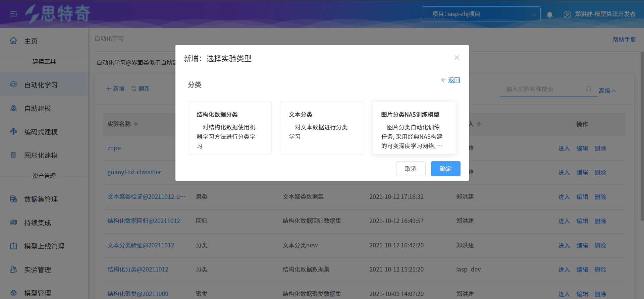Open 数据集管理 via its database icon
Screen dimensions: 644x299
(13, 199)
